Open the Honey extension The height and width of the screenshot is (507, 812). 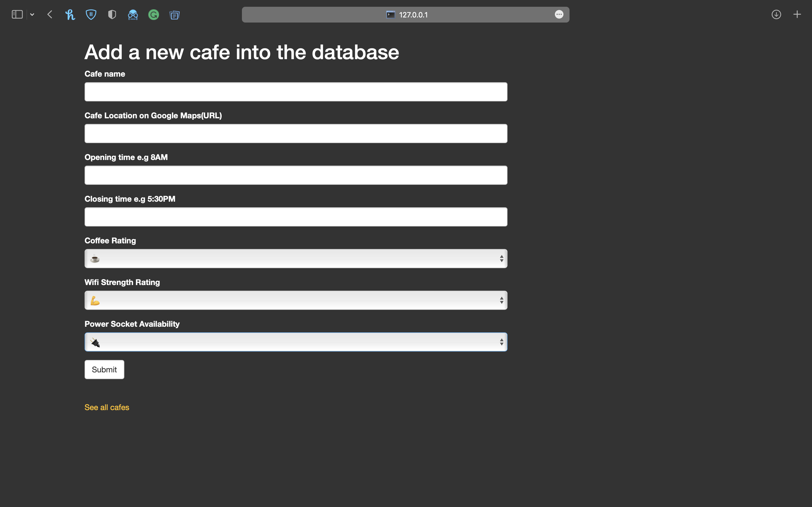coord(70,14)
